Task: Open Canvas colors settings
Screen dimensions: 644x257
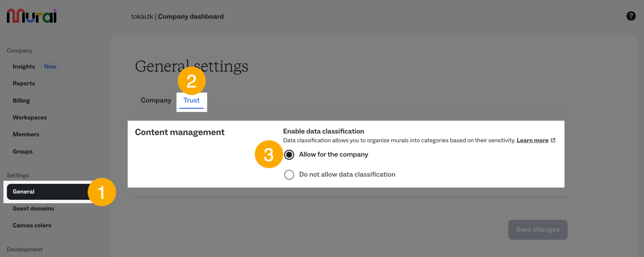Action: pyautogui.click(x=32, y=226)
